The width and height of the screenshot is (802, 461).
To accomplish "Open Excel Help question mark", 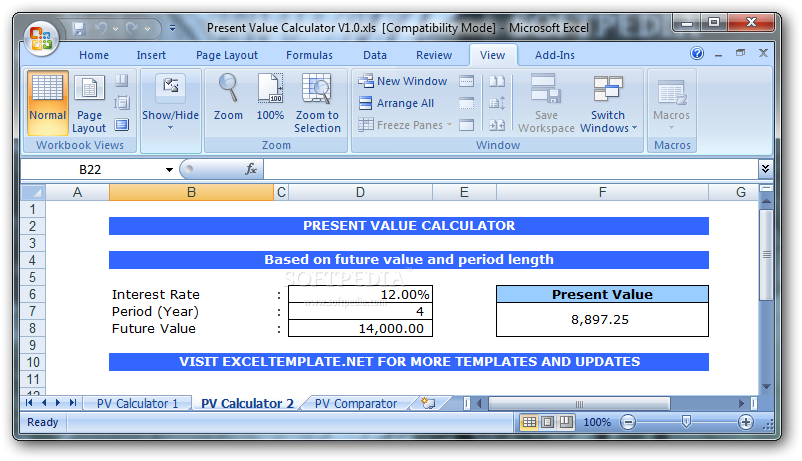I will pos(697,53).
